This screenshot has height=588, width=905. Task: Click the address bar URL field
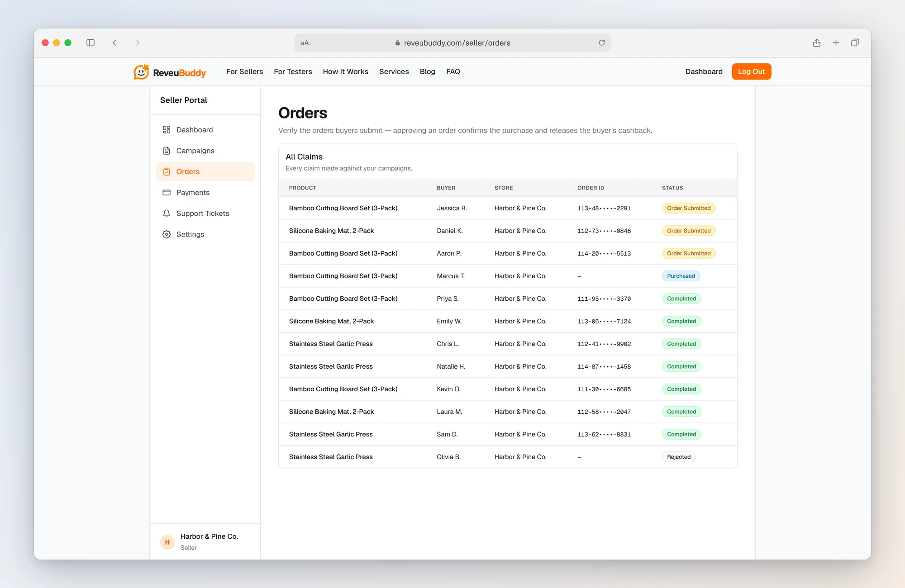(x=452, y=43)
